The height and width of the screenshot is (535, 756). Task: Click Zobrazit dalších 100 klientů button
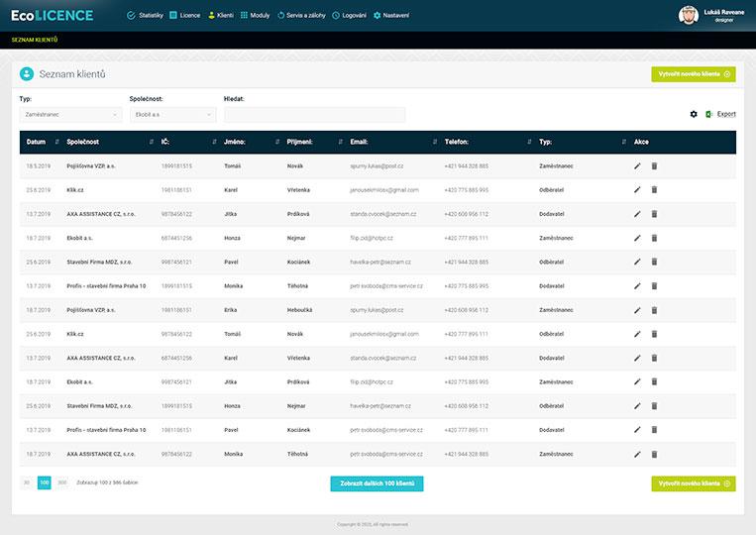coord(377,483)
